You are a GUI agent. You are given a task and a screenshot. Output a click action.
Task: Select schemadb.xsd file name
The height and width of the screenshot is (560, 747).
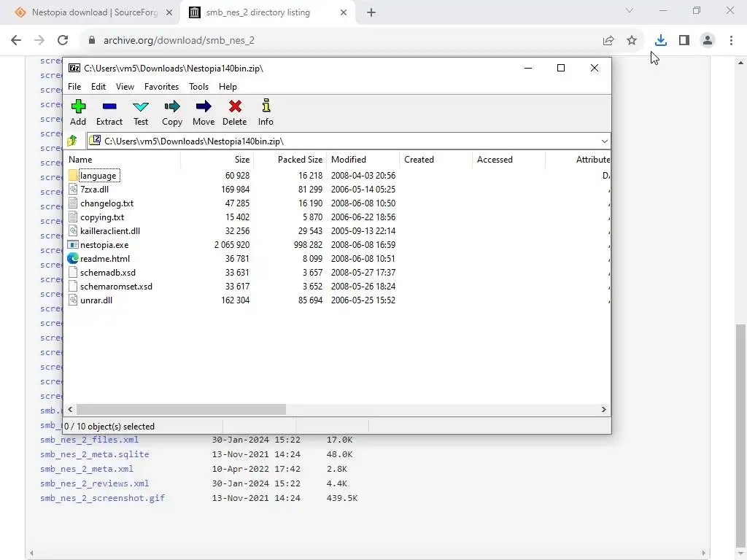108,273
